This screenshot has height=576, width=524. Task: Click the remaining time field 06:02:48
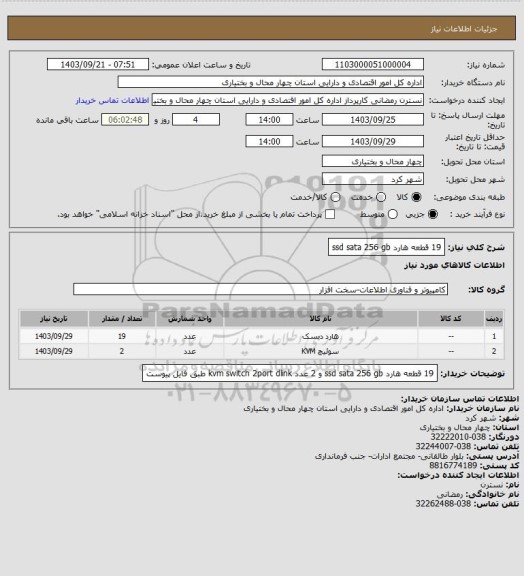[x=125, y=120]
